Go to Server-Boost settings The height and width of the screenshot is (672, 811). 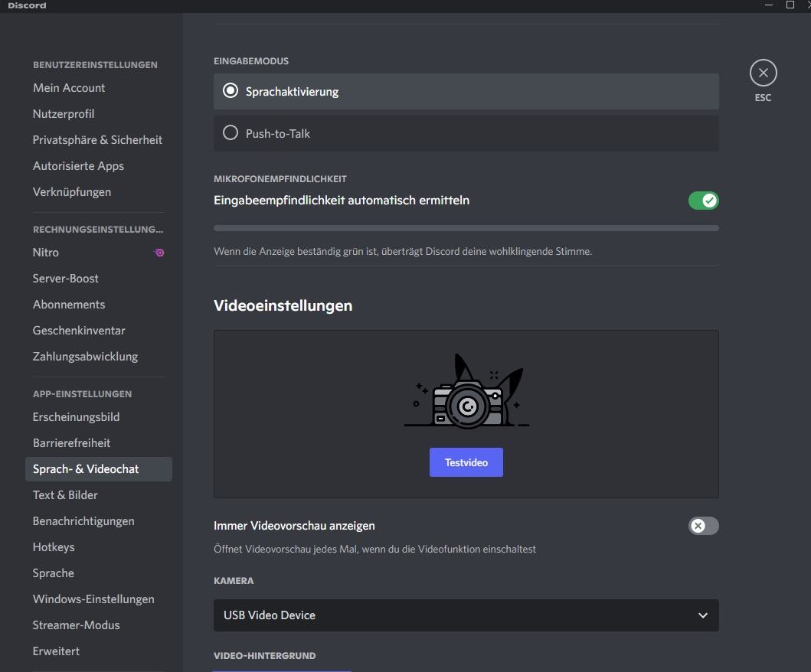[99, 278]
